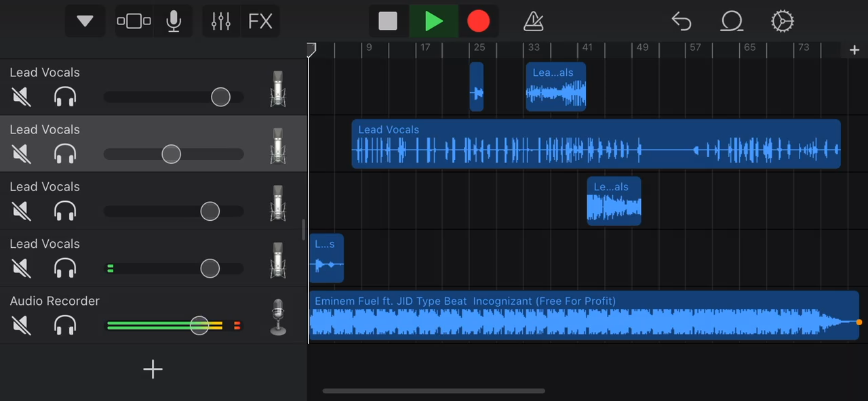Tap condenser mic icon of second Lead Vocals track
This screenshot has width=868, height=401.
[x=278, y=145]
